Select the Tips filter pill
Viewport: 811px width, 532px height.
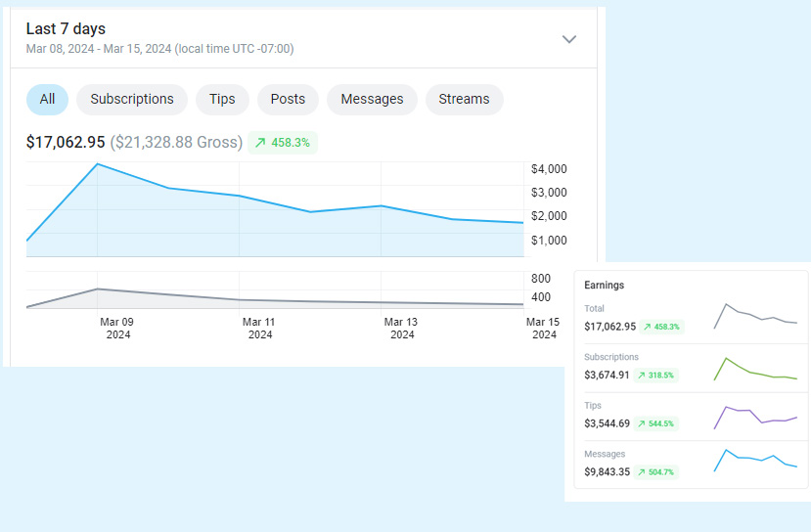tap(222, 99)
